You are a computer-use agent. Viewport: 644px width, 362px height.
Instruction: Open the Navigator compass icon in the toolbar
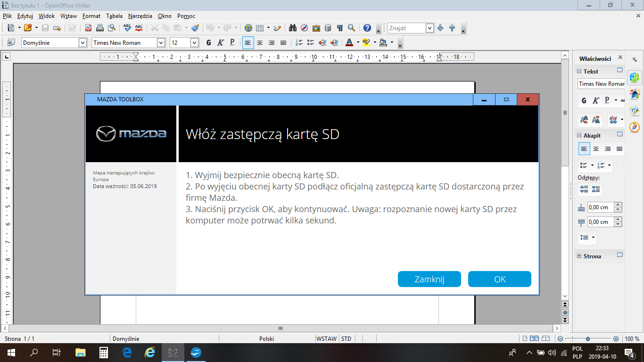[x=305, y=28]
